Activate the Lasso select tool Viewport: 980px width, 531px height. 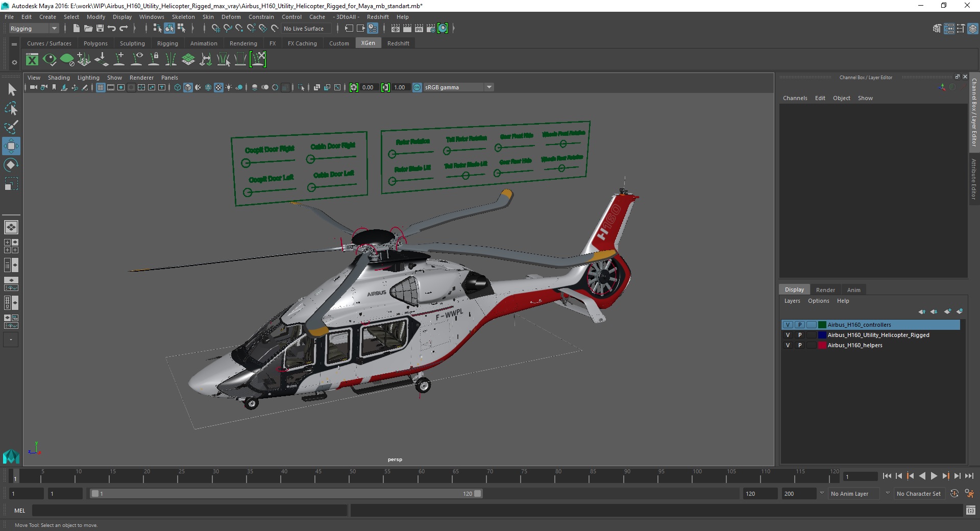click(11, 108)
